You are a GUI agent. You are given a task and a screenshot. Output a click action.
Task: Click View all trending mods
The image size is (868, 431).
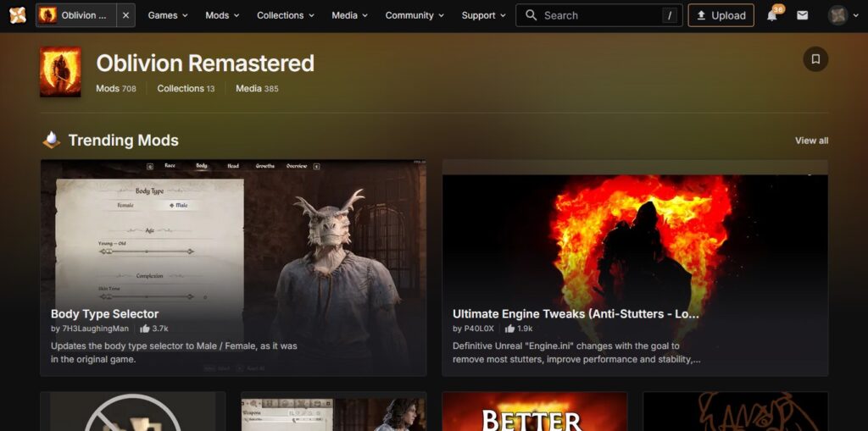811,141
